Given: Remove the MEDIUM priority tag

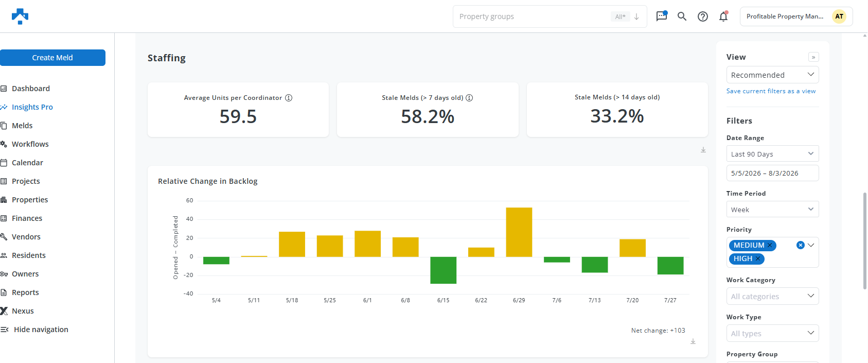Looking at the screenshot, I should point(770,245).
